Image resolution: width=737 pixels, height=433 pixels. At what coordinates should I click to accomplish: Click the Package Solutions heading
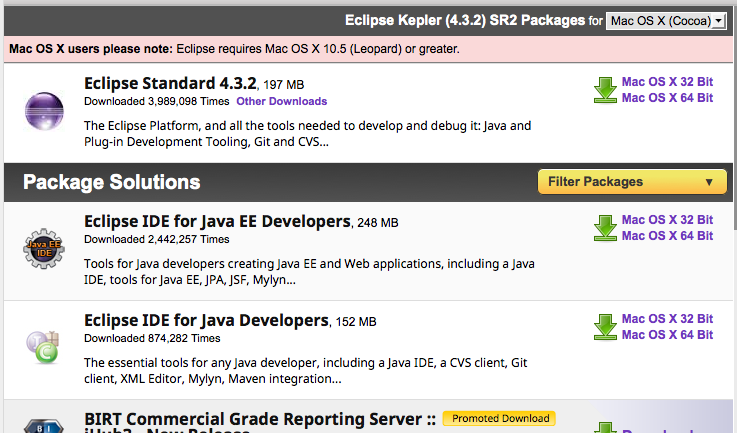pos(112,182)
